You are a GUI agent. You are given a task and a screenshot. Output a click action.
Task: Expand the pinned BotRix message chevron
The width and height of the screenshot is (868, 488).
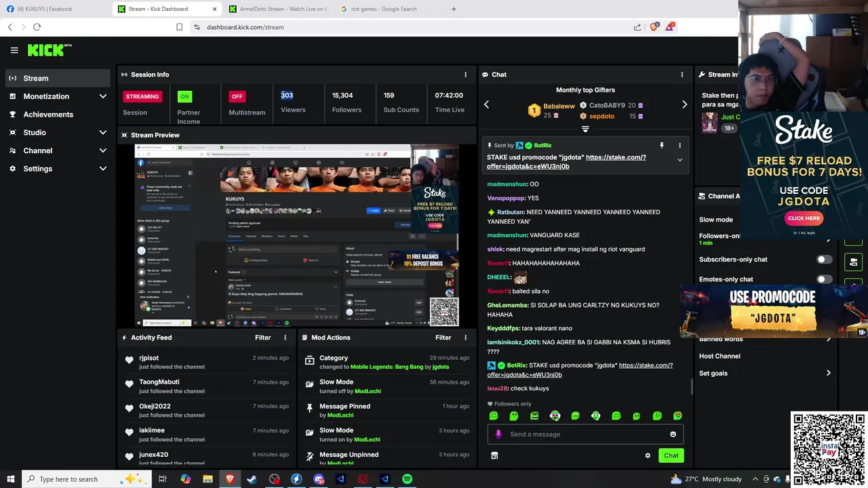679,160
